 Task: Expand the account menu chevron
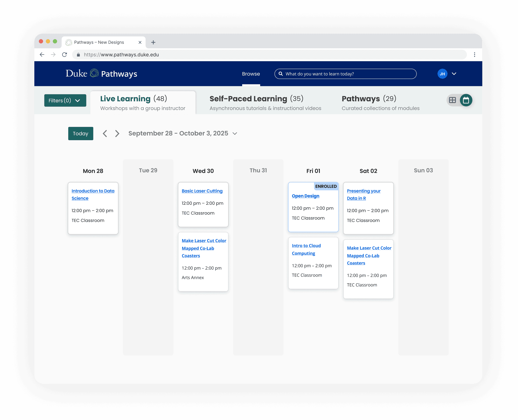point(454,74)
